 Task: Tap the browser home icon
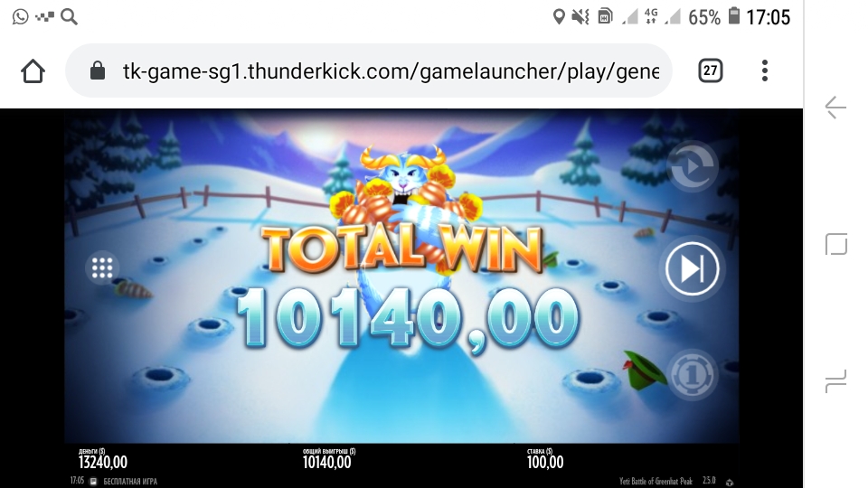click(33, 71)
